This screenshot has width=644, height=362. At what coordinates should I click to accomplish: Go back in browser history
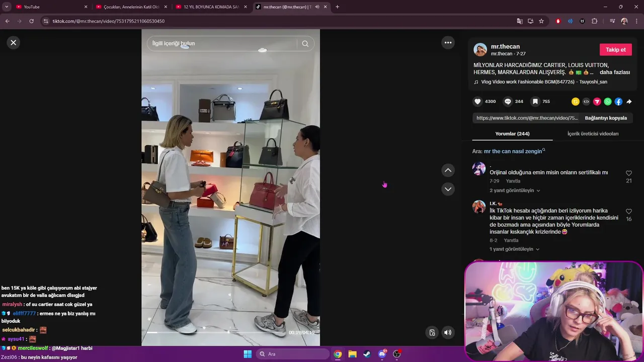click(7, 21)
